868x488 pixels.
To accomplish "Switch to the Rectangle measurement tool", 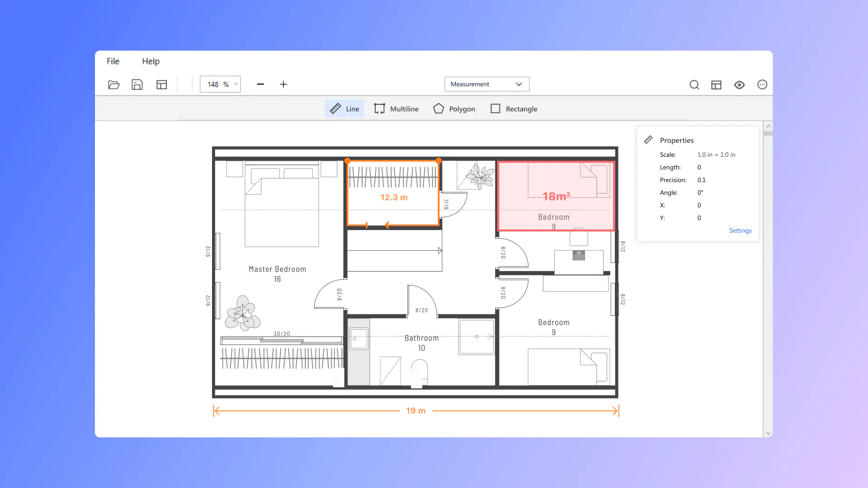I will (x=514, y=108).
